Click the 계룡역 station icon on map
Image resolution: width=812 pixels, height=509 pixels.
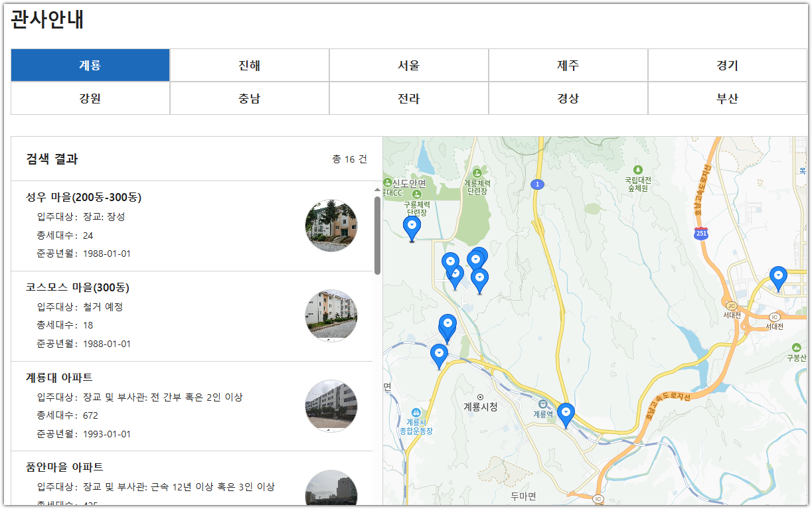tap(542, 404)
